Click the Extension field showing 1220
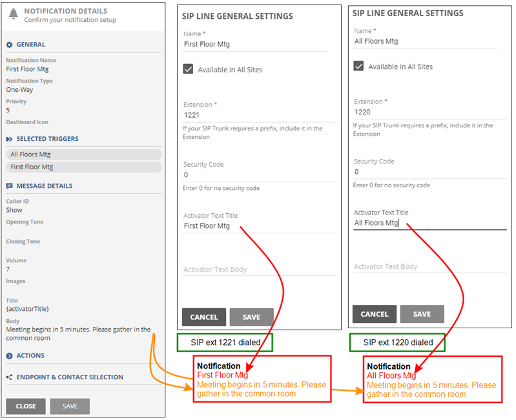516x420 pixels. coord(430,112)
